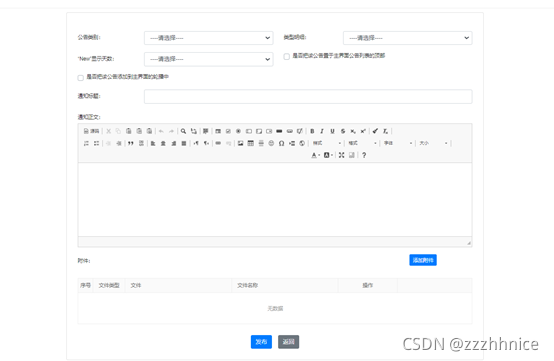Toggle Italic formatting in editor
554x361 pixels.
tap(322, 131)
